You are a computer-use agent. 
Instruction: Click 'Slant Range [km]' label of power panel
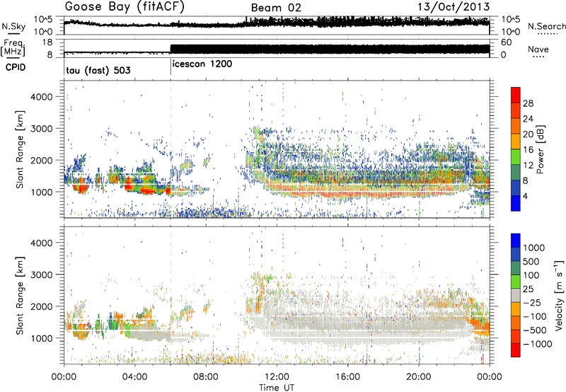(20, 149)
